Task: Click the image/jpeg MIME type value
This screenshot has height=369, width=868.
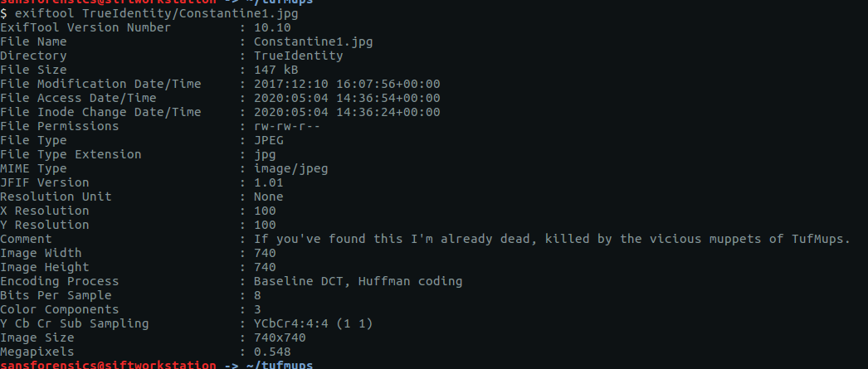Action: point(290,168)
